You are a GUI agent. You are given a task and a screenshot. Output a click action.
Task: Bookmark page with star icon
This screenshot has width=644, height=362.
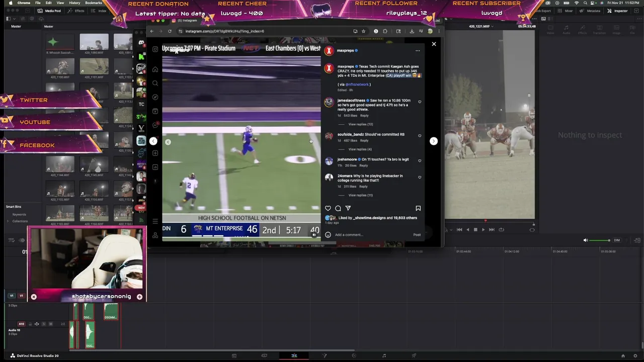[363, 31]
